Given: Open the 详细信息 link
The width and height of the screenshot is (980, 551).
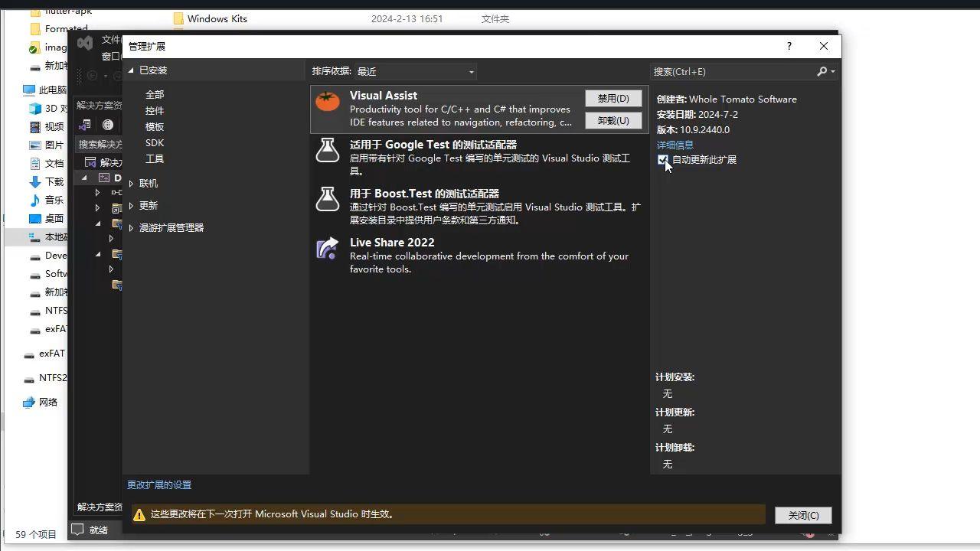Looking at the screenshot, I should tap(675, 145).
